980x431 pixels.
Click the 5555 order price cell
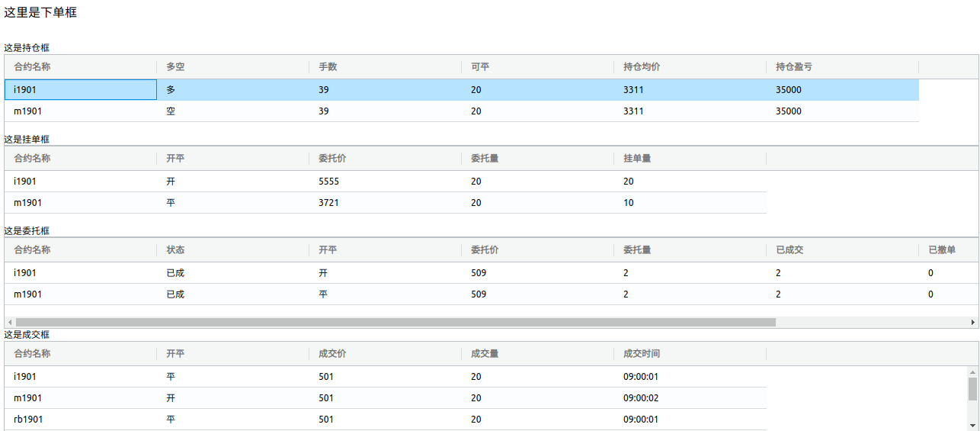(x=386, y=182)
